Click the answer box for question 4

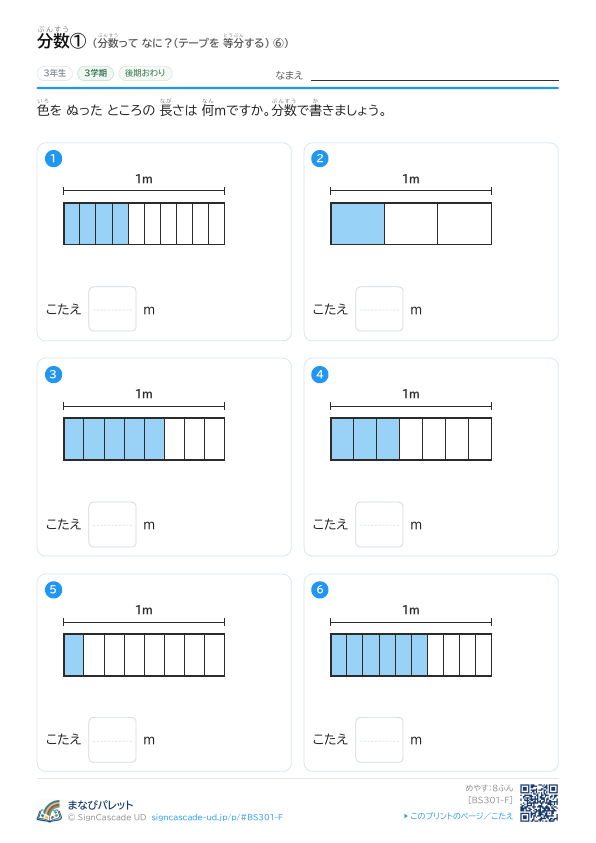pyautogui.click(x=379, y=525)
